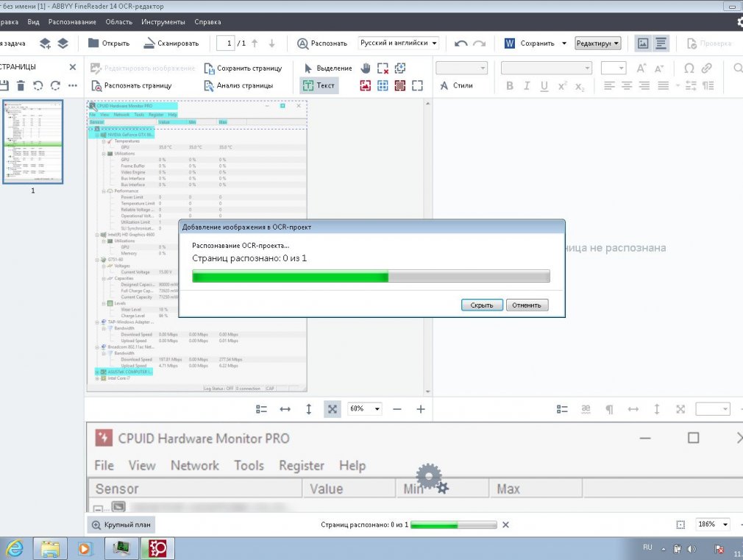Insert hyperlink using chain icon
743x560 pixels.
click(x=706, y=68)
